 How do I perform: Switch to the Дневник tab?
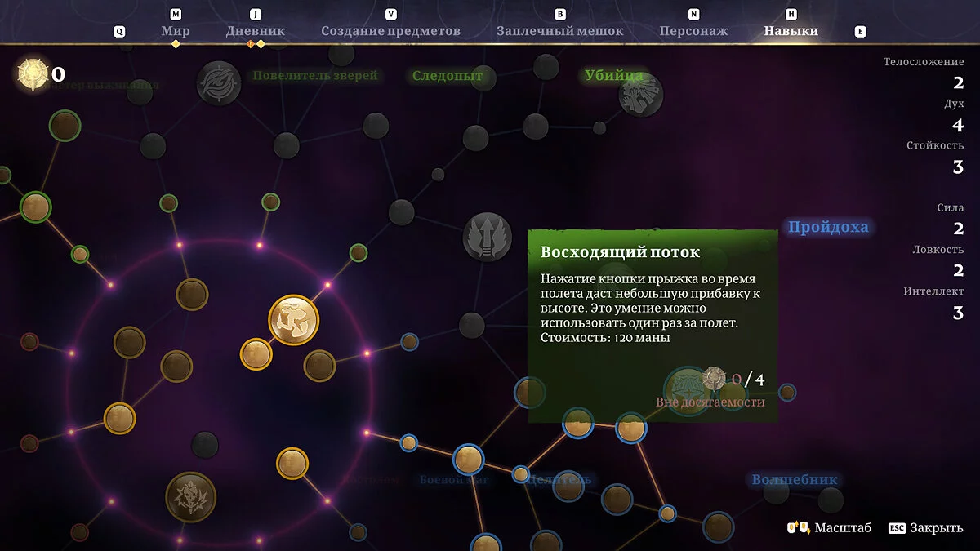tap(256, 31)
